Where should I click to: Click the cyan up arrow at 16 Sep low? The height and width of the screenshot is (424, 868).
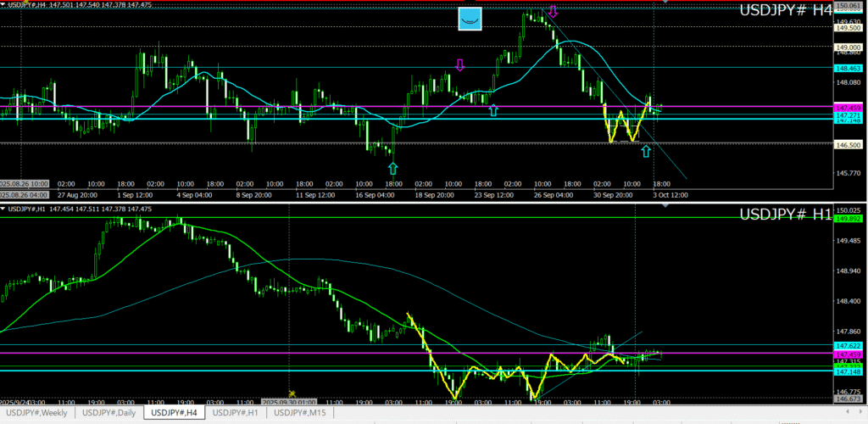click(x=392, y=168)
